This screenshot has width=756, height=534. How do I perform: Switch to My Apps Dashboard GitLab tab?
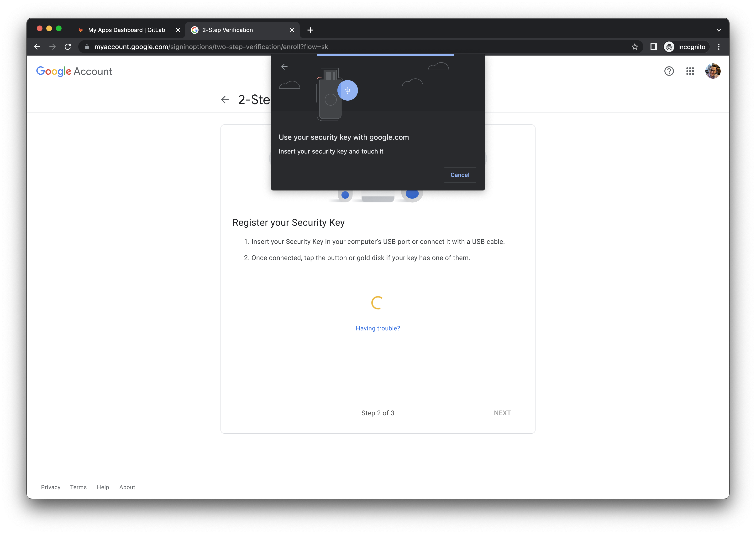(126, 30)
